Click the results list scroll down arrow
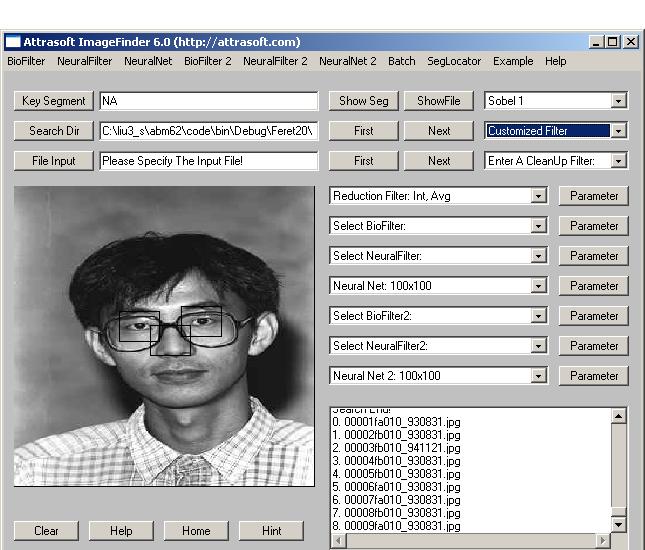This screenshot has height=550, width=645. pyautogui.click(x=618, y=524)
